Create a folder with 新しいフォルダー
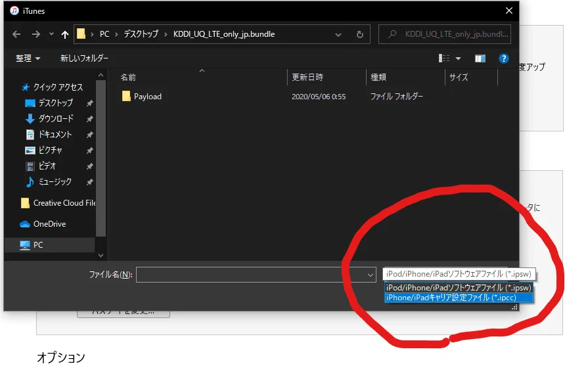 pyautogui.click(x=84, y=58)
